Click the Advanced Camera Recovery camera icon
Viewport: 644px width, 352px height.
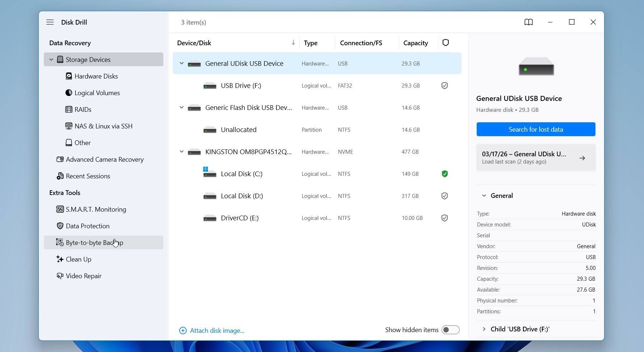(60, 159)
